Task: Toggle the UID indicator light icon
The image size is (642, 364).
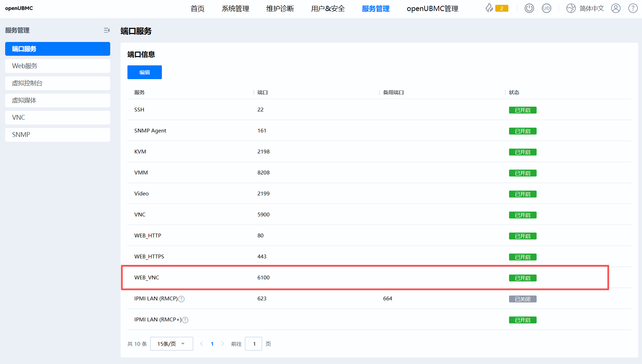Action: click(546, 8)
